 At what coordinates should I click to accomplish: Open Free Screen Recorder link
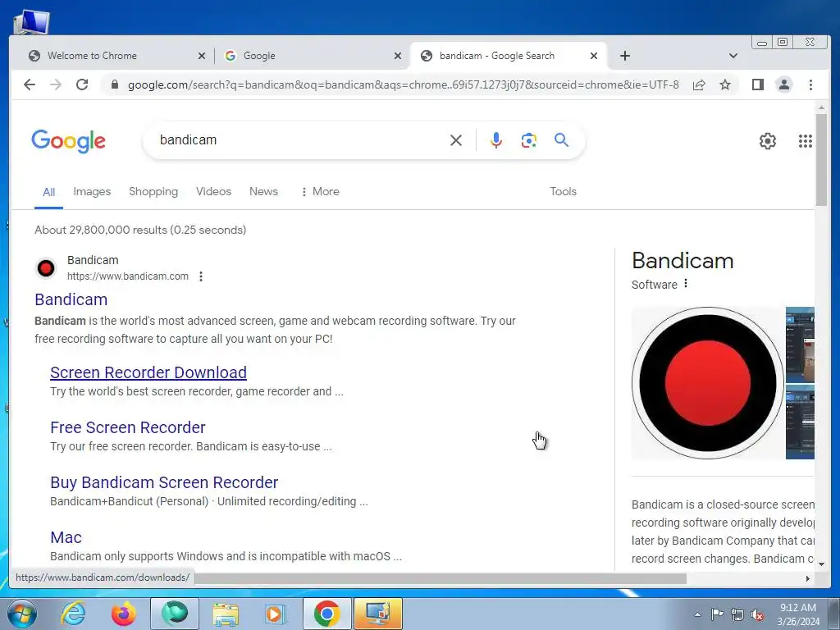127,427
